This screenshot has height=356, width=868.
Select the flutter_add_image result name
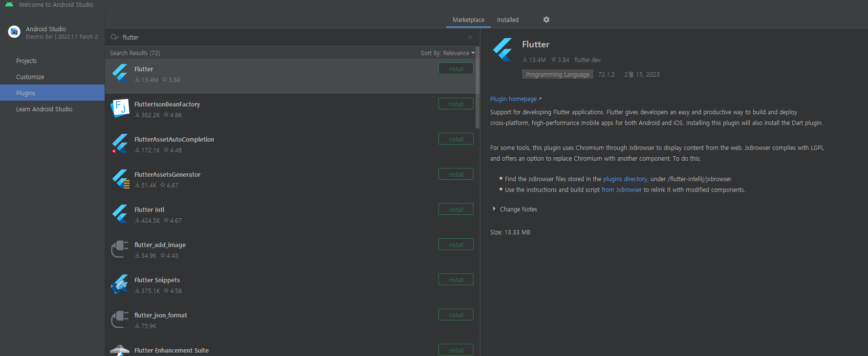[x=160, y=245]
